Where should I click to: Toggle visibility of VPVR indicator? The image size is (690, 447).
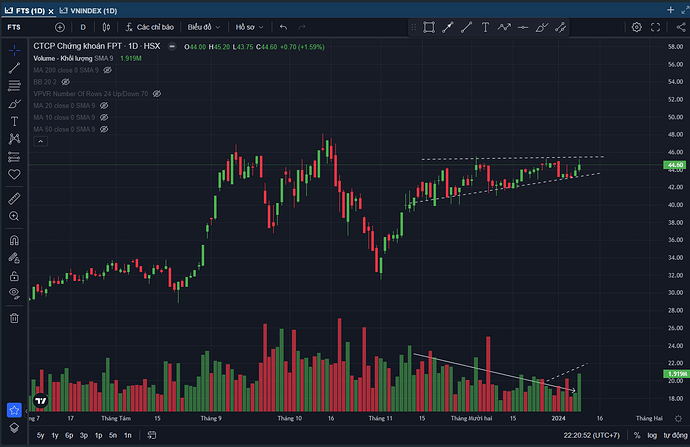tap(158, 93)
